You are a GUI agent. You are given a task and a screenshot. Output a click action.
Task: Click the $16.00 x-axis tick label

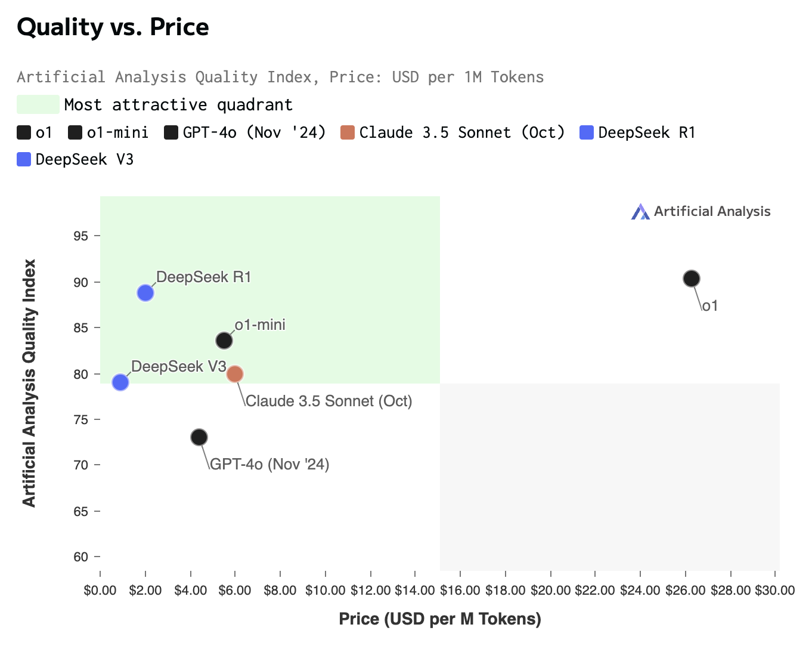point(460,591)
